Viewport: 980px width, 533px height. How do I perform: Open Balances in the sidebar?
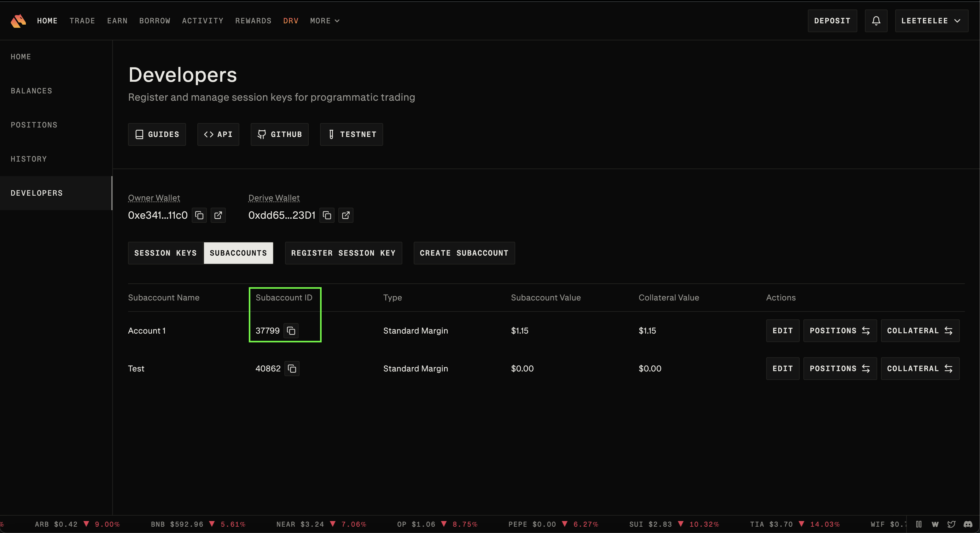[32, 91]
